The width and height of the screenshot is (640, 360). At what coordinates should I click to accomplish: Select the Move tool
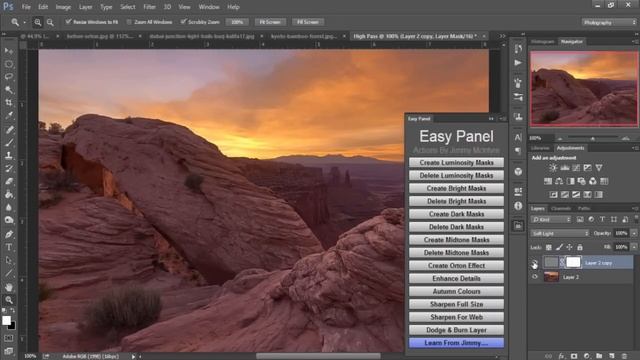9,51
